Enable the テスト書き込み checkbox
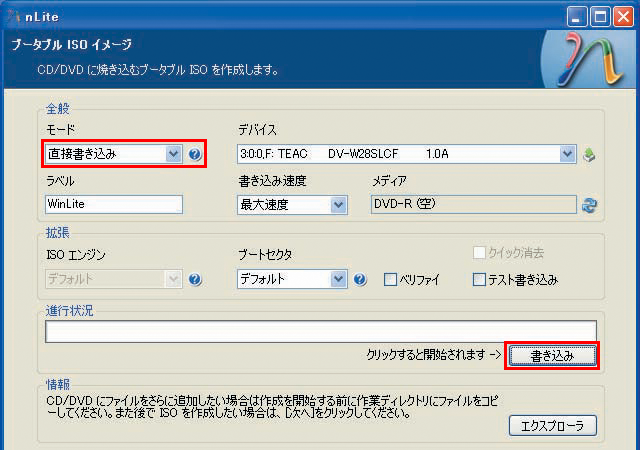The image size is (640, 450). [479, 280]
